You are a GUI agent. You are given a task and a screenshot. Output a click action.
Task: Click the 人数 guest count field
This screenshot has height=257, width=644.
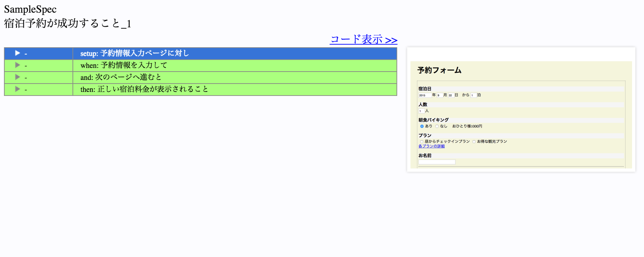point(421,111)
